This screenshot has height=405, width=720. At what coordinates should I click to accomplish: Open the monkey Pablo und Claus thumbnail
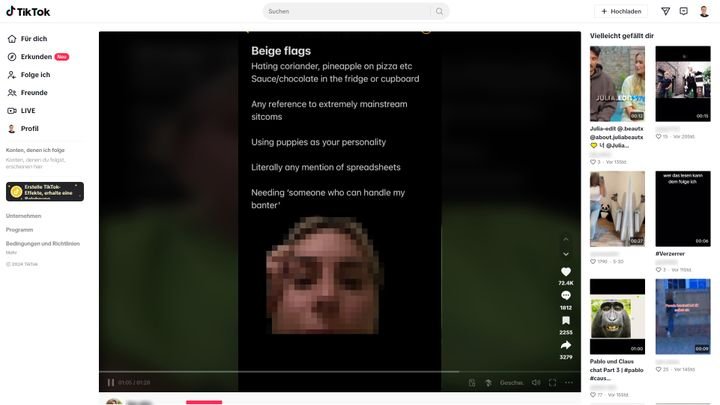(617, 316)
